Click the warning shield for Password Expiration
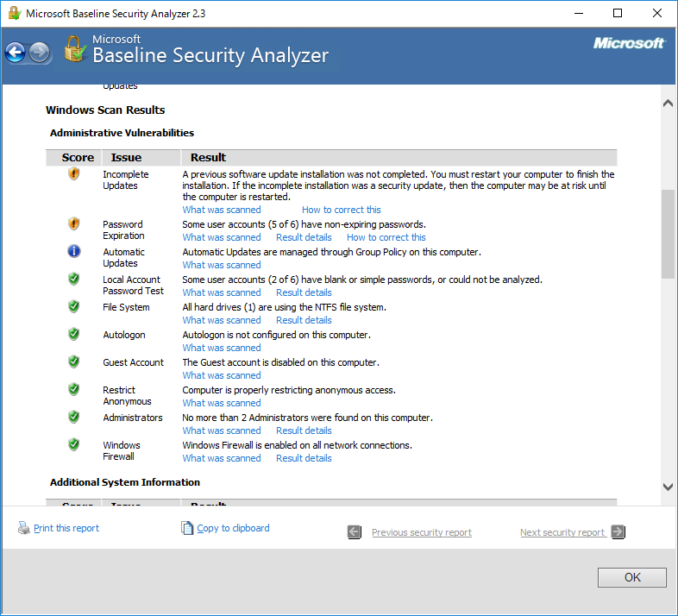Screen dimensions: 678x616 [x=74, y=223]
